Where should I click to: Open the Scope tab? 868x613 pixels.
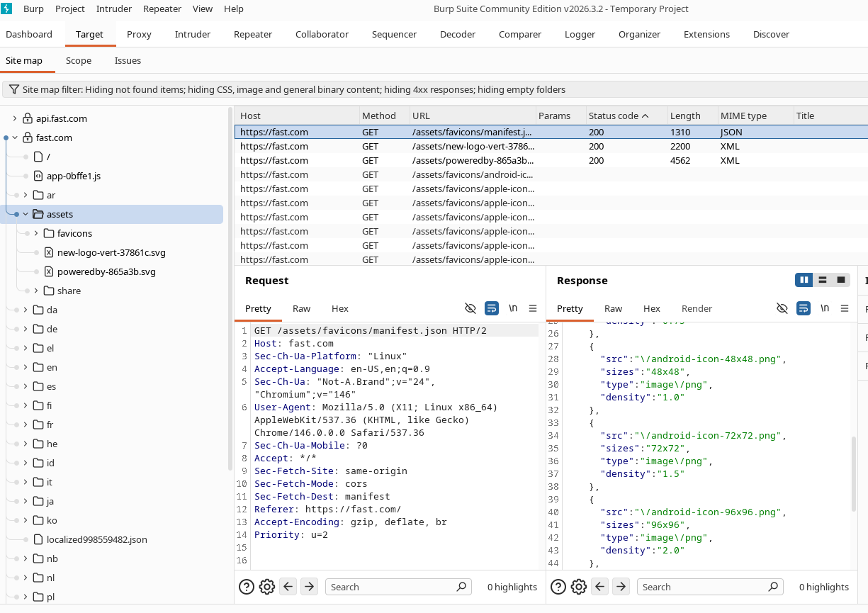tap(79, 61)
